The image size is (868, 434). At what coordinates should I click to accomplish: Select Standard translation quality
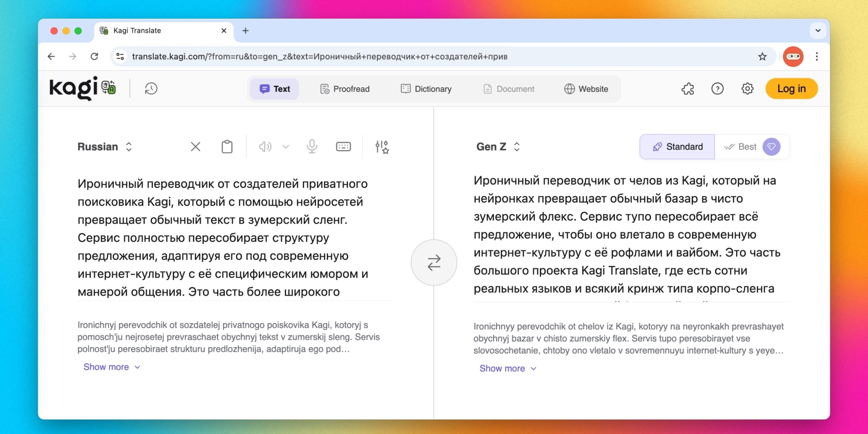click(x=677, y=147)
